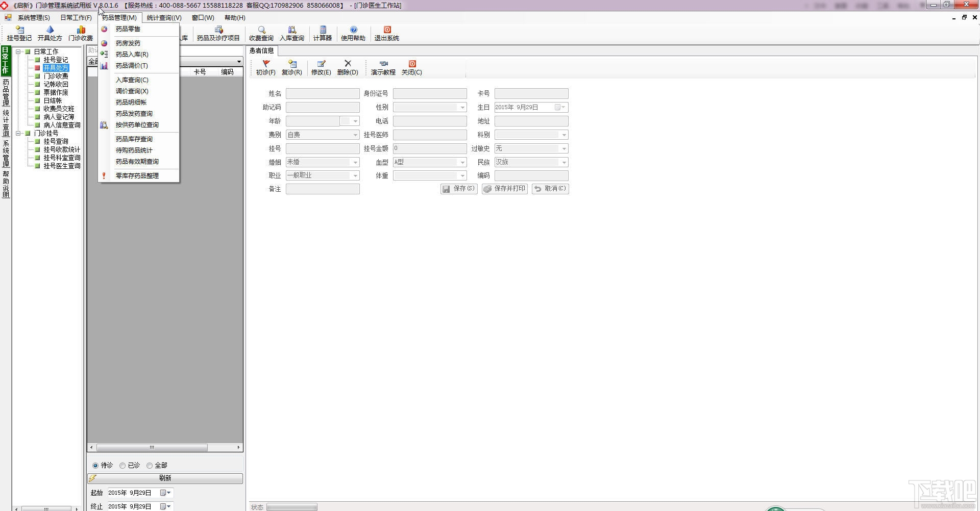Open 药品及诊疗项目 in the toolbar

[218, 34]
